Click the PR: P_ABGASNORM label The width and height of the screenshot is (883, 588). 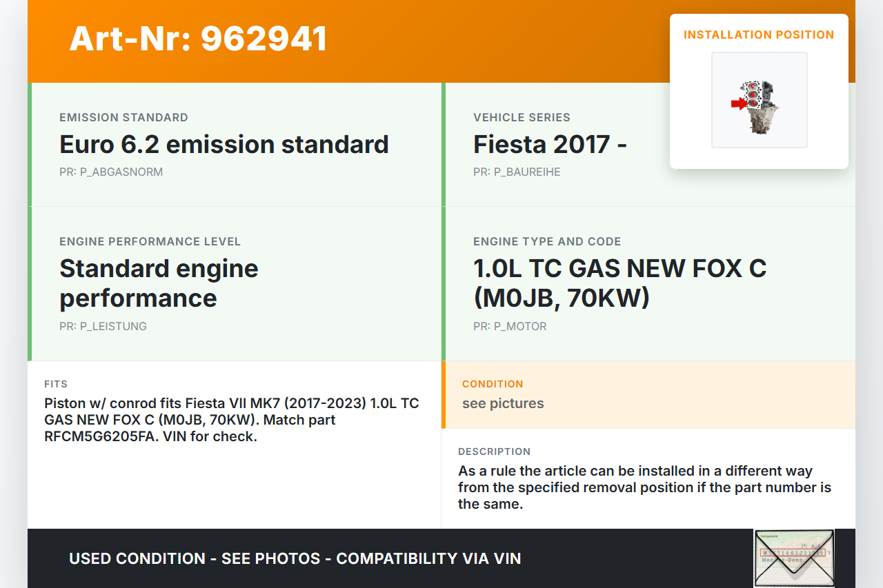(111, 172)
